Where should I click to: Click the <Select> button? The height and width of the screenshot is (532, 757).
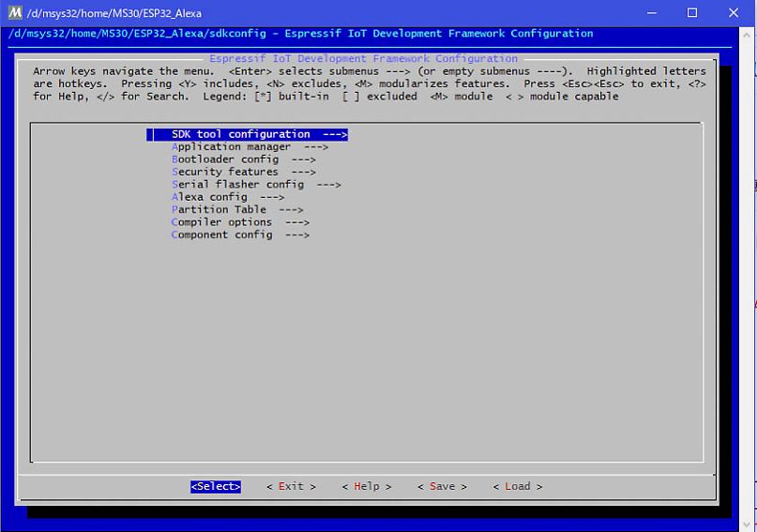(216, 487)
